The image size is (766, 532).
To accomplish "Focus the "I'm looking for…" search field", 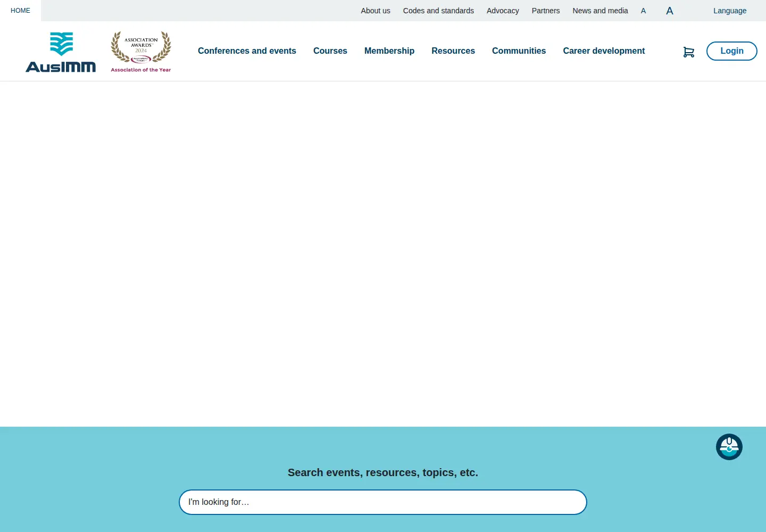I will point(383,502).
